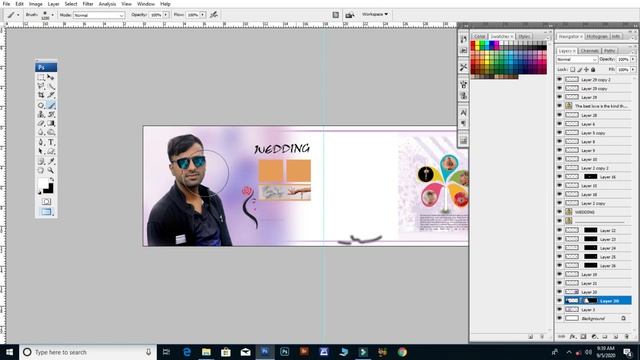Hide the Layer 16 layer
640x360 pixels.
click(x=560, y=177)
